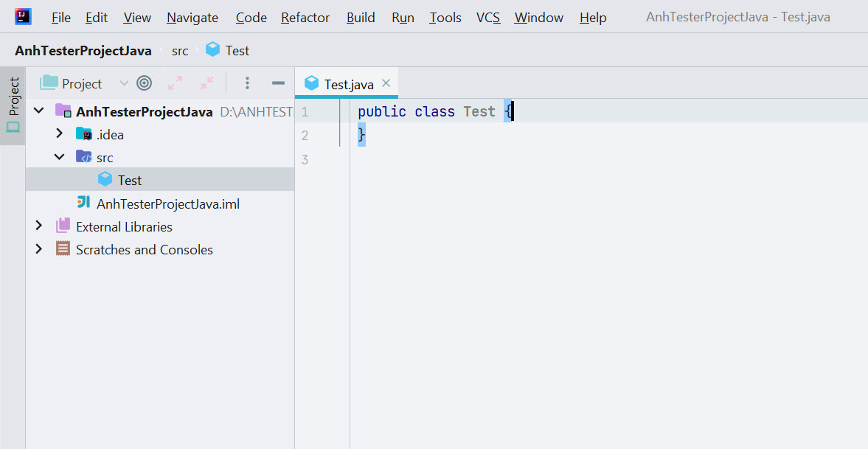Toggle the Project tool window side tab
868x449 pixels.
[13, 105]
